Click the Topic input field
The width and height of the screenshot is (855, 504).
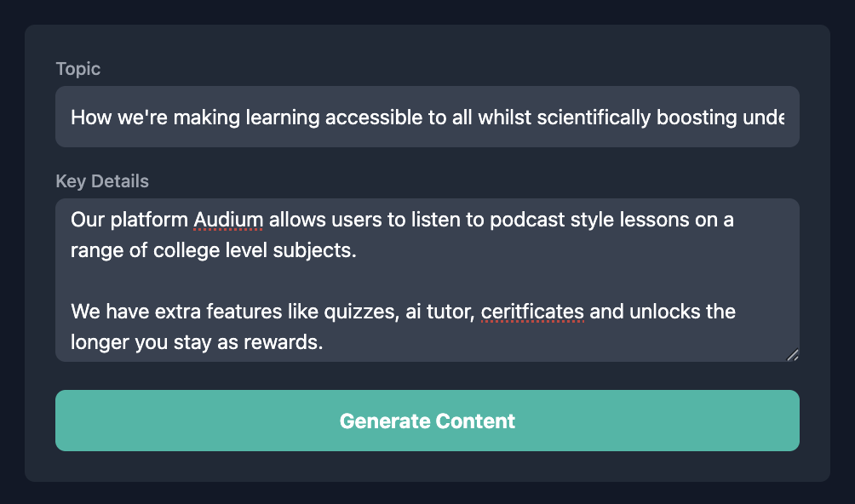pyautogui.click(x=427, y=117)
